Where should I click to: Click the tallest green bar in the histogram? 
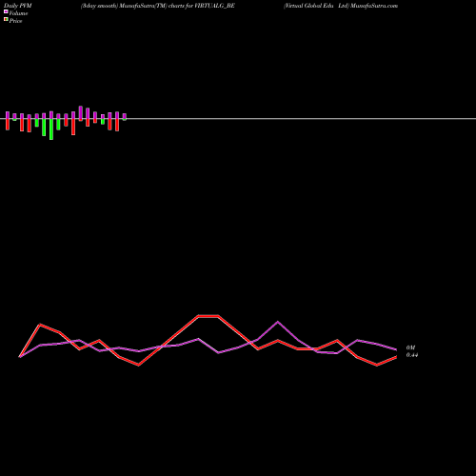(51, 129)
